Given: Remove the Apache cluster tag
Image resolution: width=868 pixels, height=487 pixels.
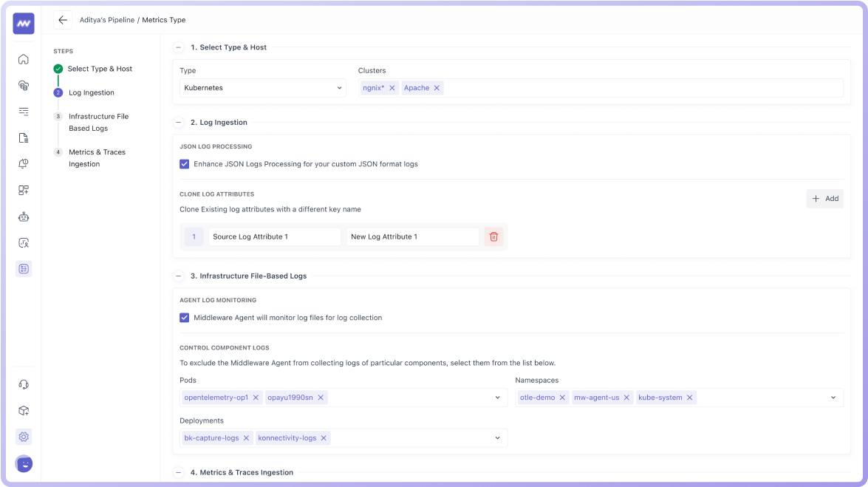Looking at the screenshot, I should click(437, 88).
